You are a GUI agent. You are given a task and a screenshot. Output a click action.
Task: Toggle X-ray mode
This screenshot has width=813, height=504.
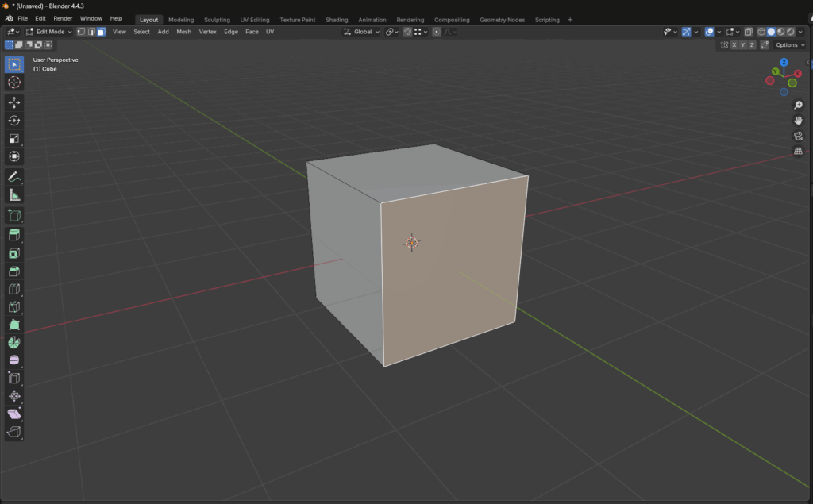(x=749, y=32)
